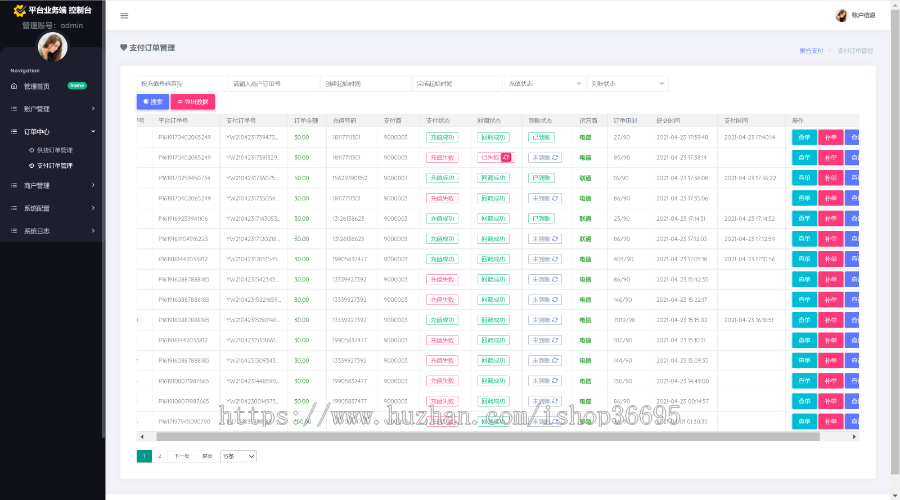This screenshot has height=500, width=900.
Task: Select the 支付订单管理 submenu item in the sidebar
Action: 54,165
